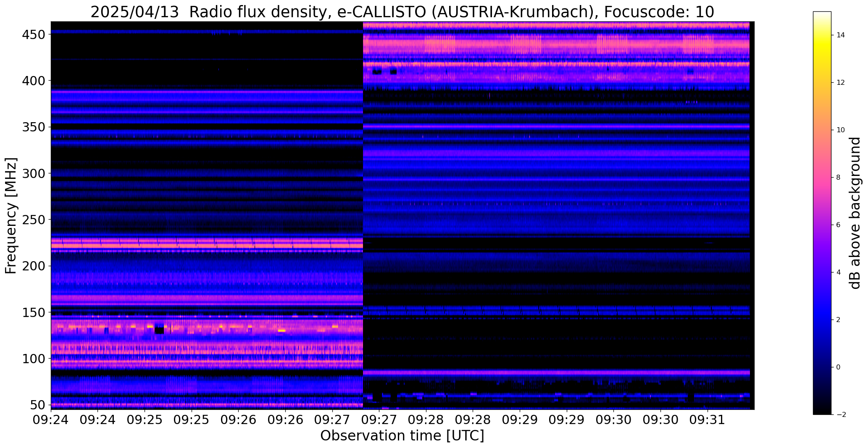Viewport: 868px width, 448px height.
Task: Click the 'Observation time [UTC]' x-axis label
Action: pos(402,435)
